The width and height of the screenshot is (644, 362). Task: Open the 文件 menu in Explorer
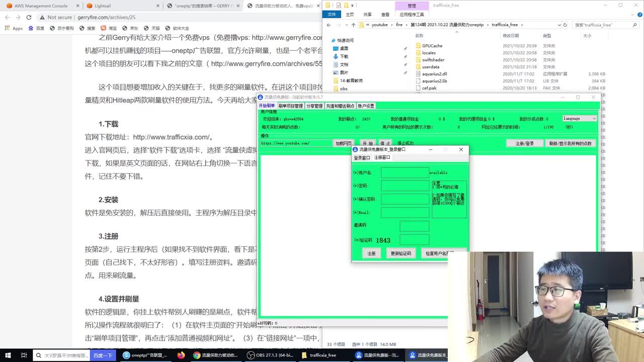[332, 15]
